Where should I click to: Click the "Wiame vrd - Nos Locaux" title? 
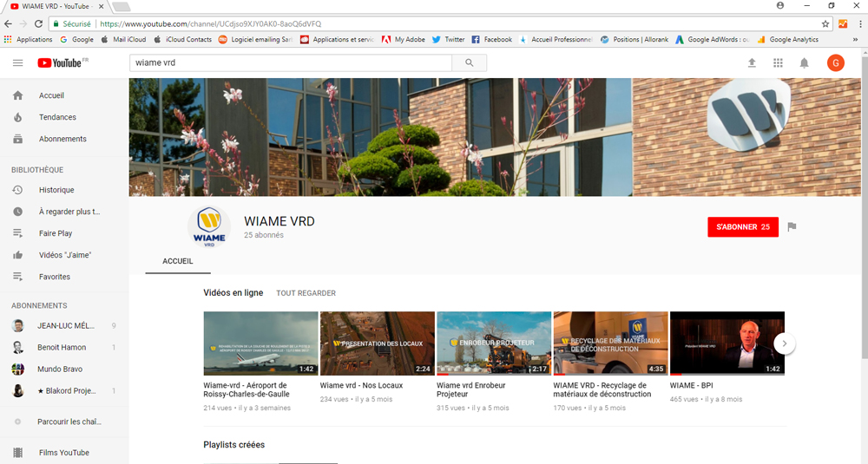pos(361,385)
